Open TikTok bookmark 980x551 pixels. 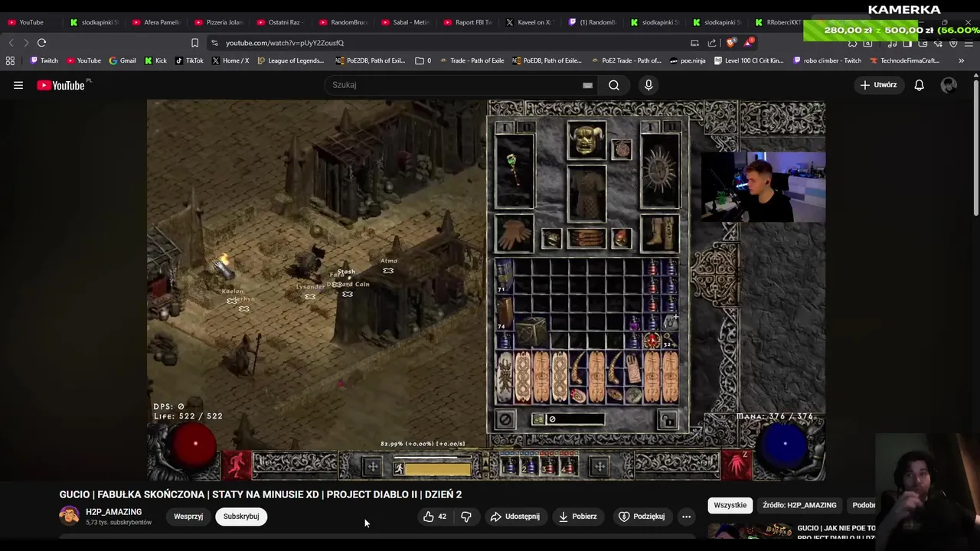189,60
